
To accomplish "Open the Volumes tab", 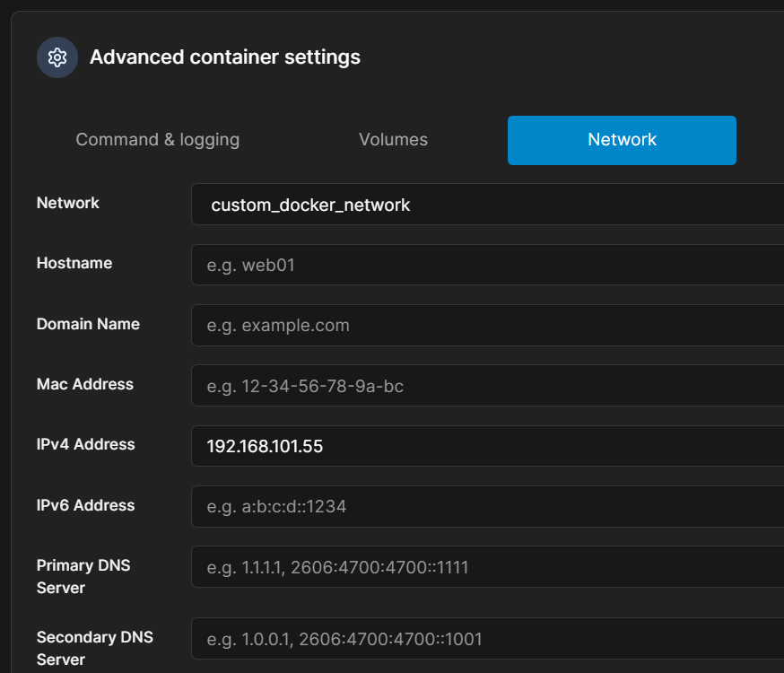I will (394, 140).
